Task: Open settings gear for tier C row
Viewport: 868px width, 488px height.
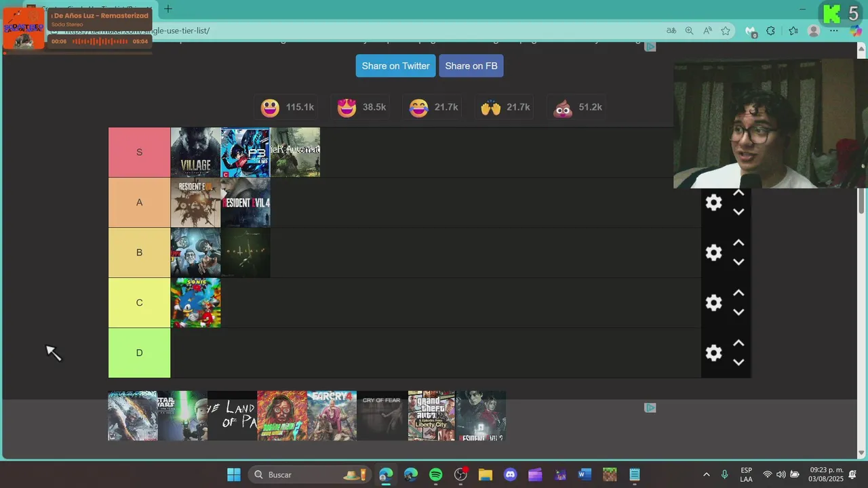Action: pos(713,302)
